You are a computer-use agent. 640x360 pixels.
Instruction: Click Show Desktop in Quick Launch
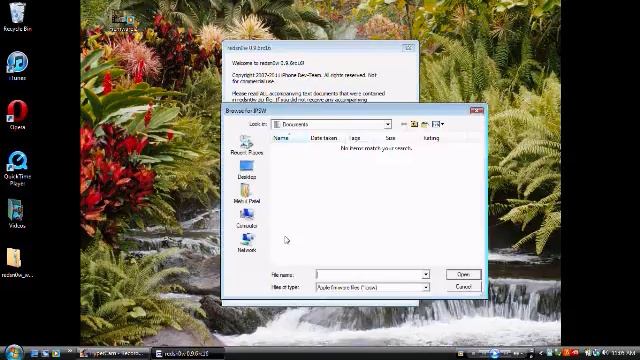tap(34, 353)
